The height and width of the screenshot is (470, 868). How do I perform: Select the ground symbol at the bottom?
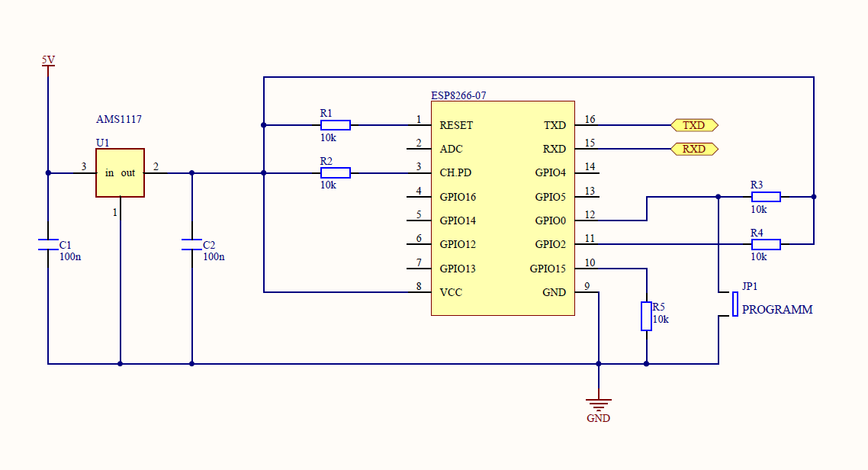pos(599,404)
